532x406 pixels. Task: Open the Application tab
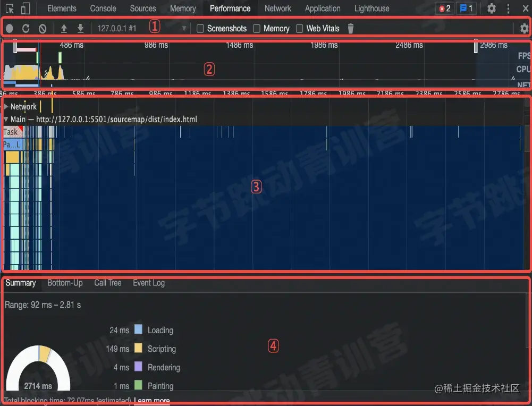click(323, 9)
